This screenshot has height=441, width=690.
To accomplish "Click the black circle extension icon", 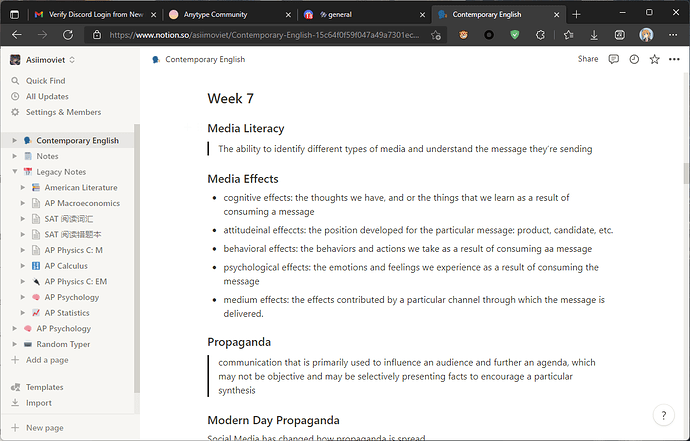I will [x=489, y=35].
